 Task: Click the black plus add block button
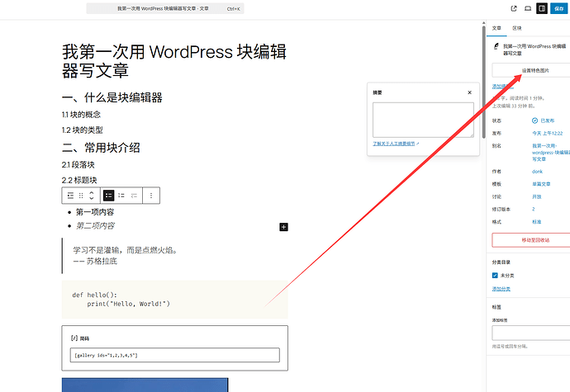(283, 227)
